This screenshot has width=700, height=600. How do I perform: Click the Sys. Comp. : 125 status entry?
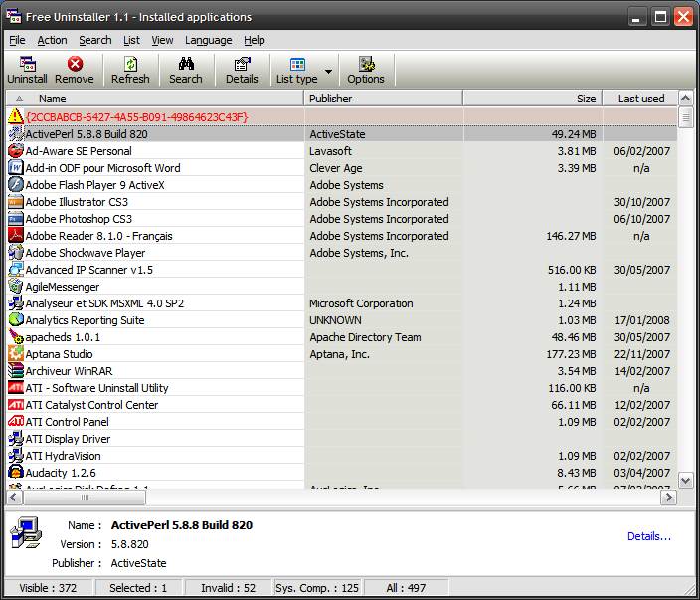click(317, 588)
